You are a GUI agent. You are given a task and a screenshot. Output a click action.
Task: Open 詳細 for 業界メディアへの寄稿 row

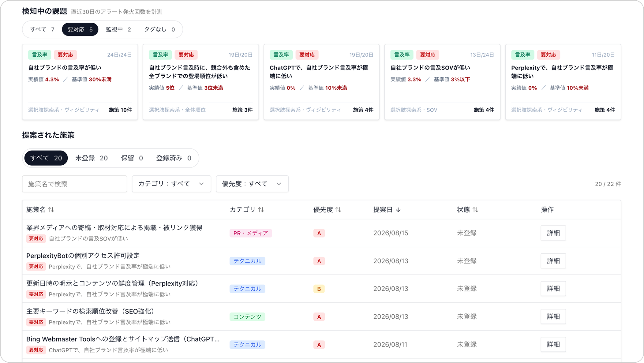pos(553,233)
